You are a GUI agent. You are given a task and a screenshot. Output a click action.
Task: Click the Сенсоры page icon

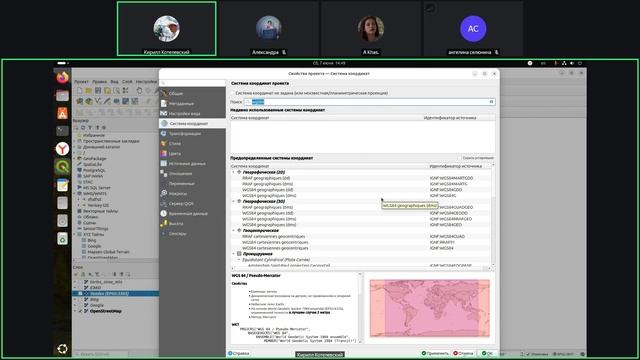164,233
